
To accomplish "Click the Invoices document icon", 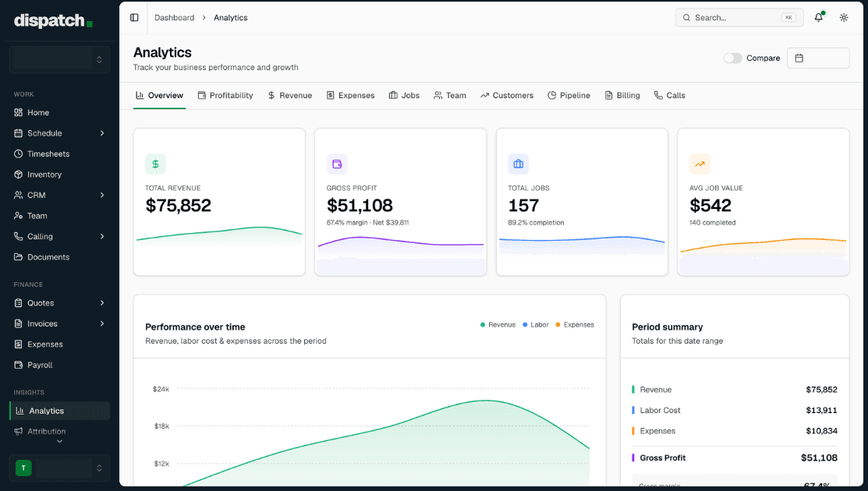I will (x=18, y=323).
